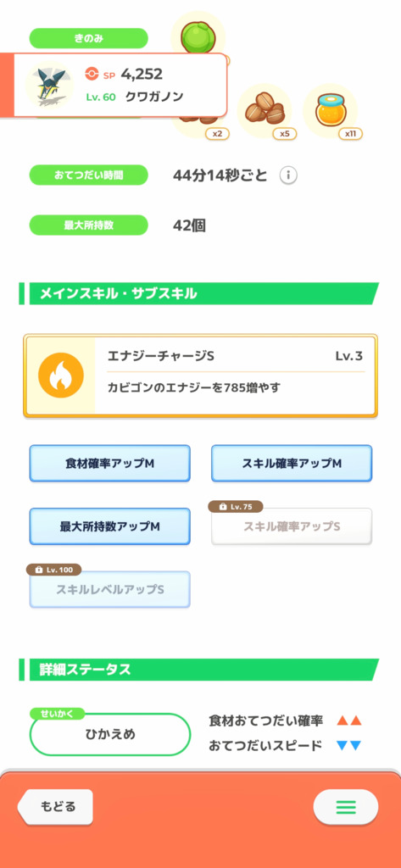Tap the 最大所持数 label pill
The height and width of the screenshot is (868, 401).
(x=89, y=225)
